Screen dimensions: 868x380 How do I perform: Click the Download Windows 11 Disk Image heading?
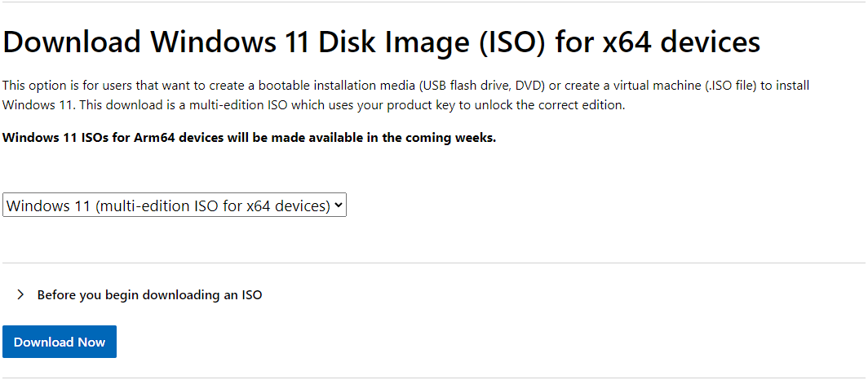382,43
